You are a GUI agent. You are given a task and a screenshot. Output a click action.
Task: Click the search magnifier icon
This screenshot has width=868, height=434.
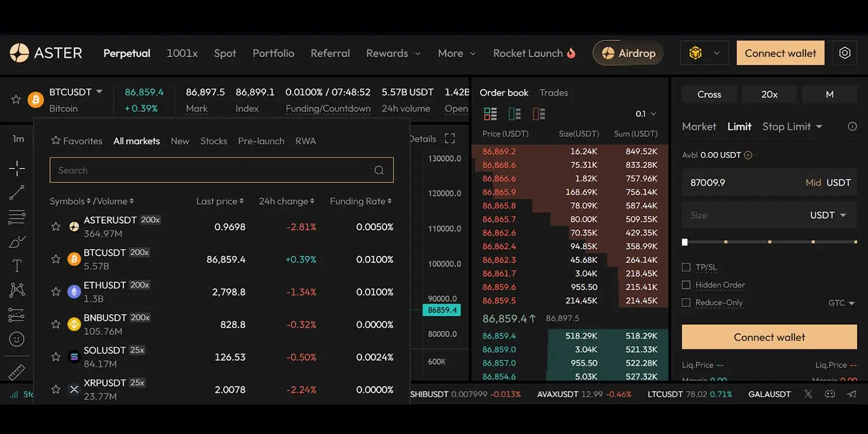379,170
